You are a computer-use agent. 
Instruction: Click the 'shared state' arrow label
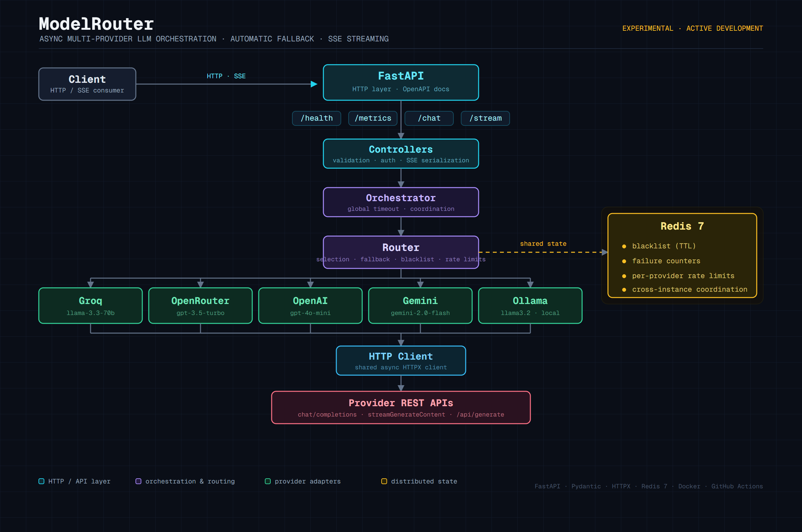point(543,244)
